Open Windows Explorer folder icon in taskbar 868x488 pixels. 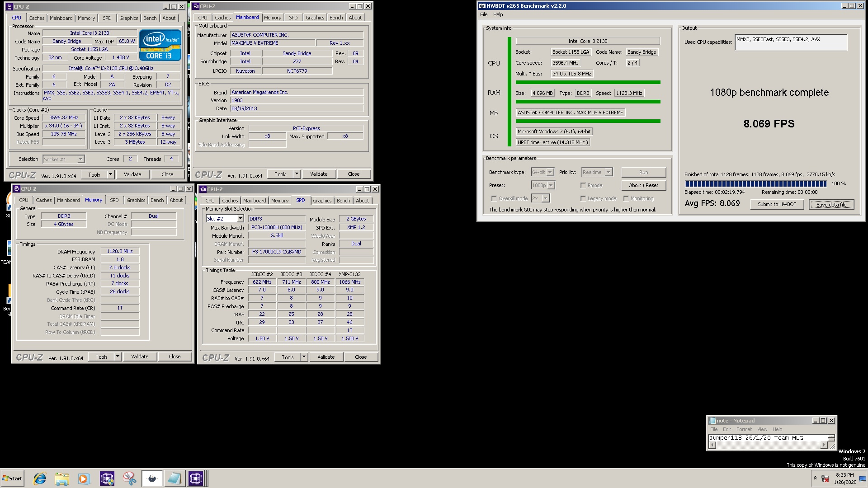click(62, 479)
